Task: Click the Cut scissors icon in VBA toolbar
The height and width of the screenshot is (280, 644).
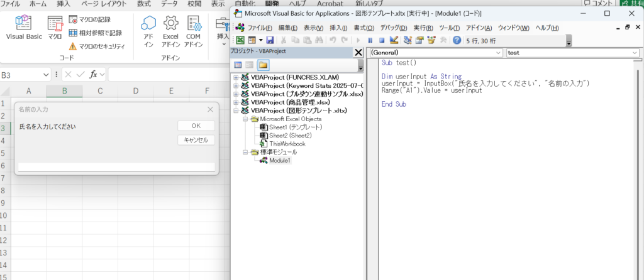Action: coord(284,40)
